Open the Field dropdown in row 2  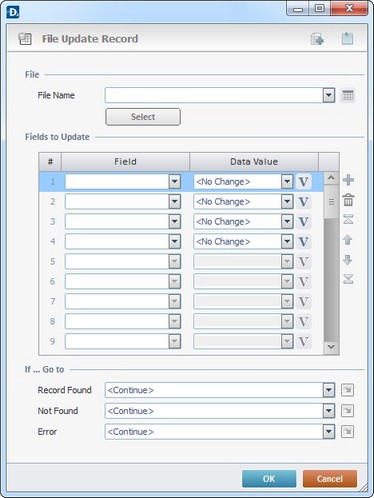pyautogui.click(x=174, y=202)
